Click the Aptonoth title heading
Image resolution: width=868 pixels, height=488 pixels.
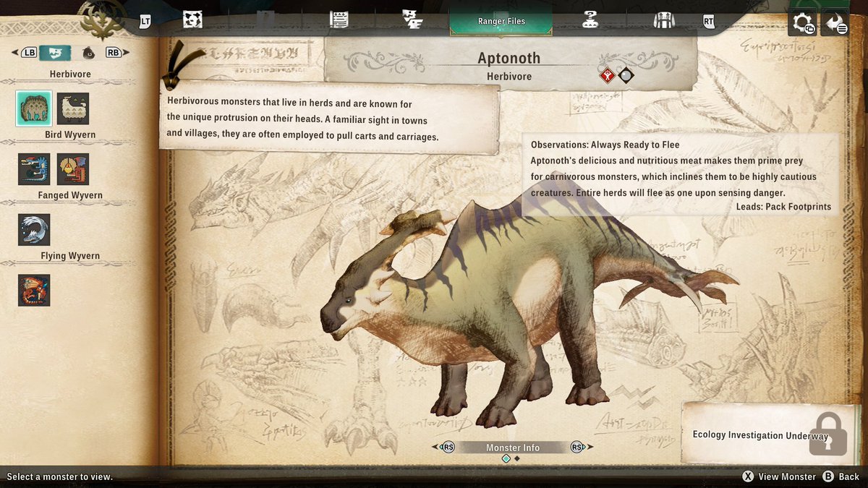tap(509, 58)
